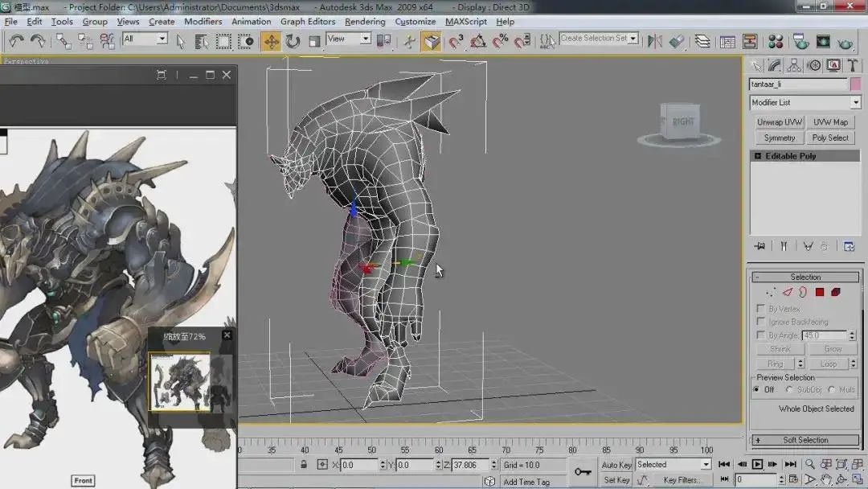Switch to the Hierarchy command panel tab
868x489 pixels.
[x=794, y=65]
